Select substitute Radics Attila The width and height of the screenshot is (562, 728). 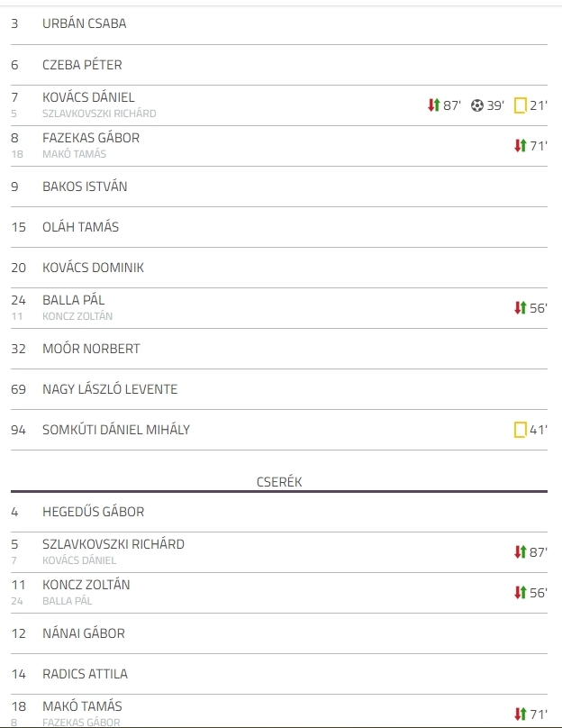tap(85, 674)
